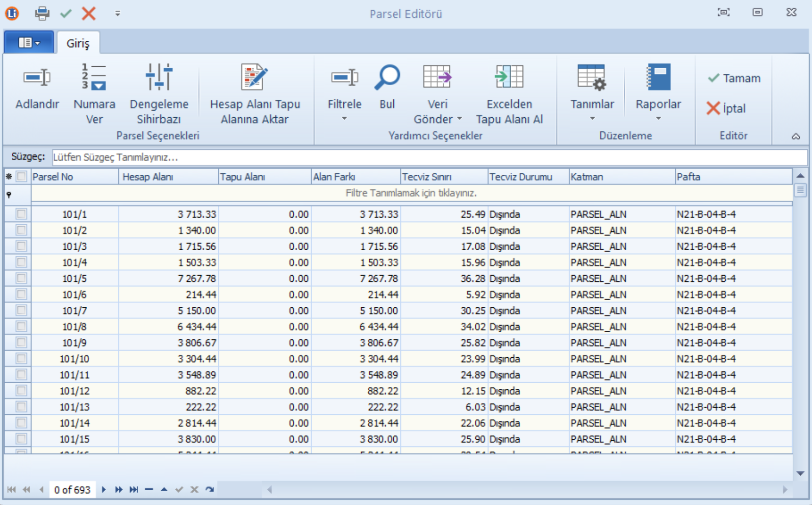Screen dimensions: 812x505
Task: Click the Pafta column header
Action: point(733,177)
